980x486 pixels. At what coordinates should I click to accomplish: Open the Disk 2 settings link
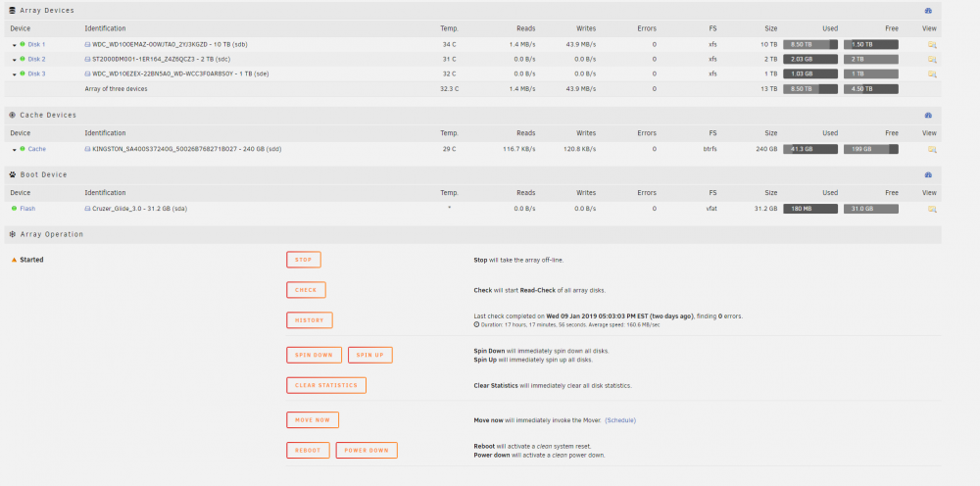coord(36,60)
